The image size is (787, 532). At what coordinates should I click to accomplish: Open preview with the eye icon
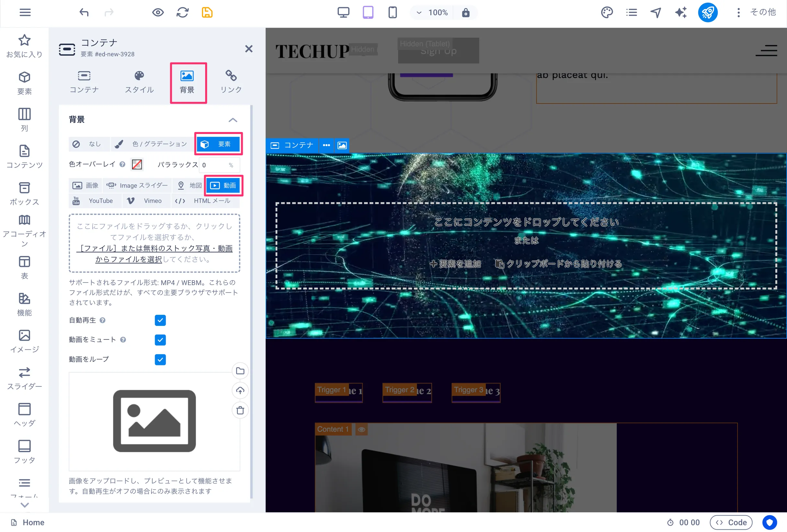coord(158,13)
